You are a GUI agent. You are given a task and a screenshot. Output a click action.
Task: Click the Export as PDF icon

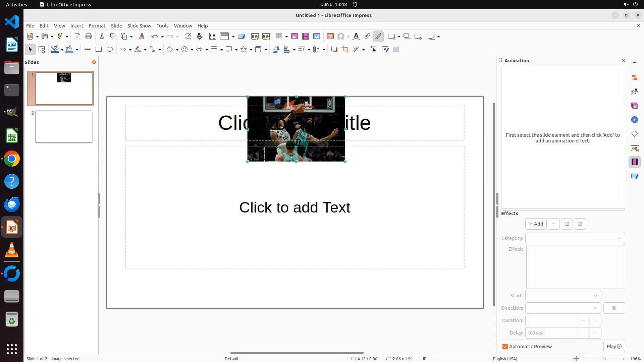(77, 37)
